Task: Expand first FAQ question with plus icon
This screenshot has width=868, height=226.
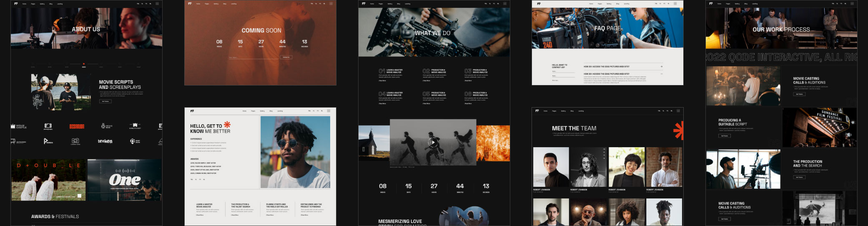Action: click(x=661, y=66)
